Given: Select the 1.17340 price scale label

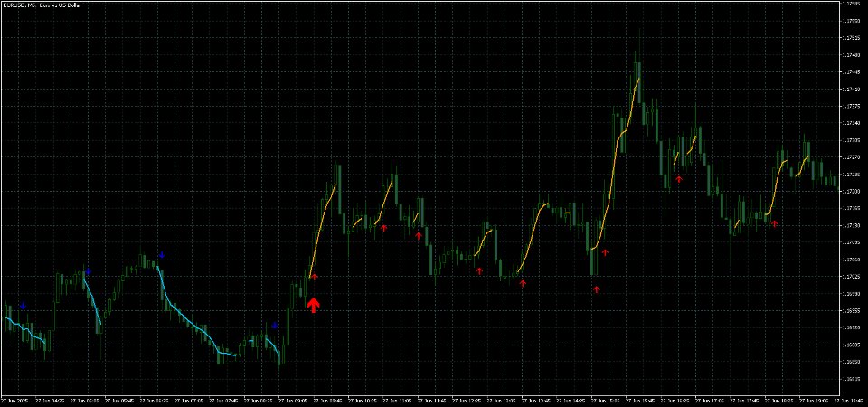Looking at the screenshot, I should [x=850, y=123].
